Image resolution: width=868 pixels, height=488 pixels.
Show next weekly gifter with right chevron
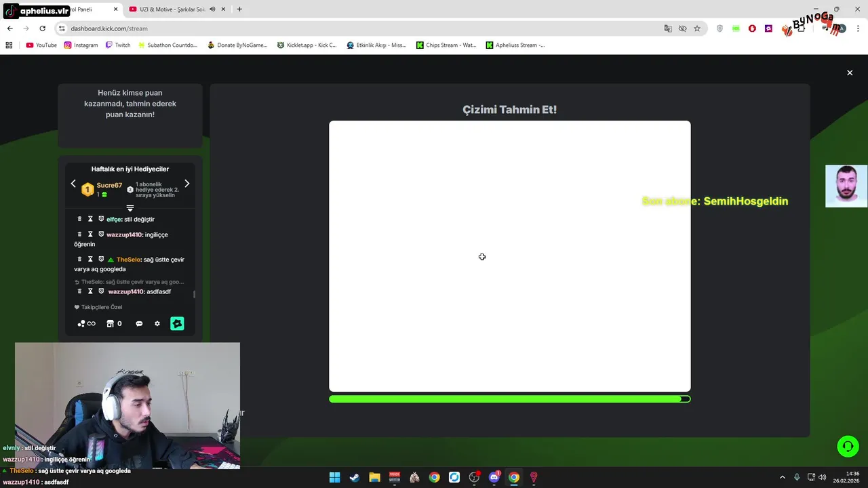186,184
